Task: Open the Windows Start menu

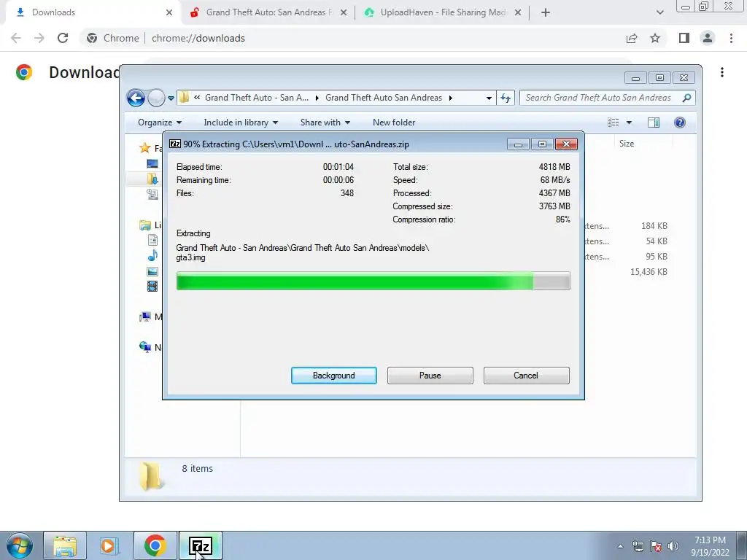Action: point(19,545)
